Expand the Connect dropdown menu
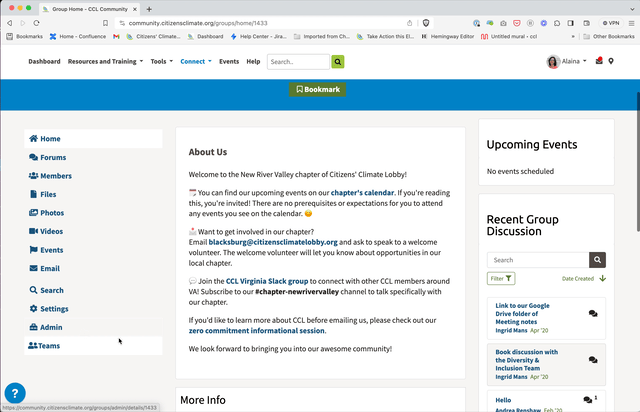Image resolution: width=640 pixels, height=412 pixels. tap(196, 61)
